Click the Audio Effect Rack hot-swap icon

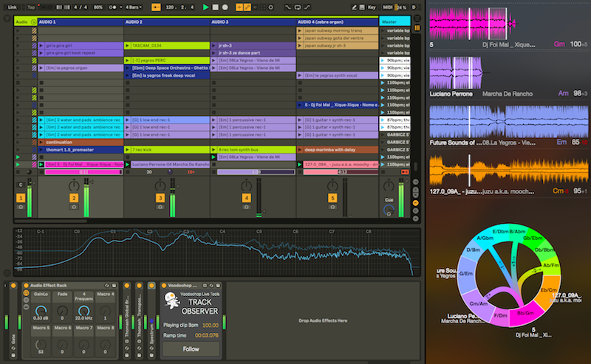[107, 285]
